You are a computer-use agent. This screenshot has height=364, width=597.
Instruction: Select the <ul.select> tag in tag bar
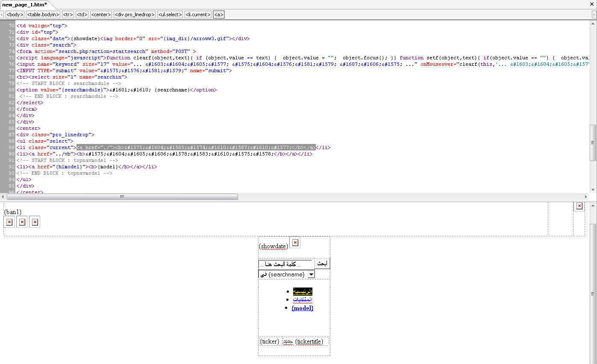[x=170, y=15]
